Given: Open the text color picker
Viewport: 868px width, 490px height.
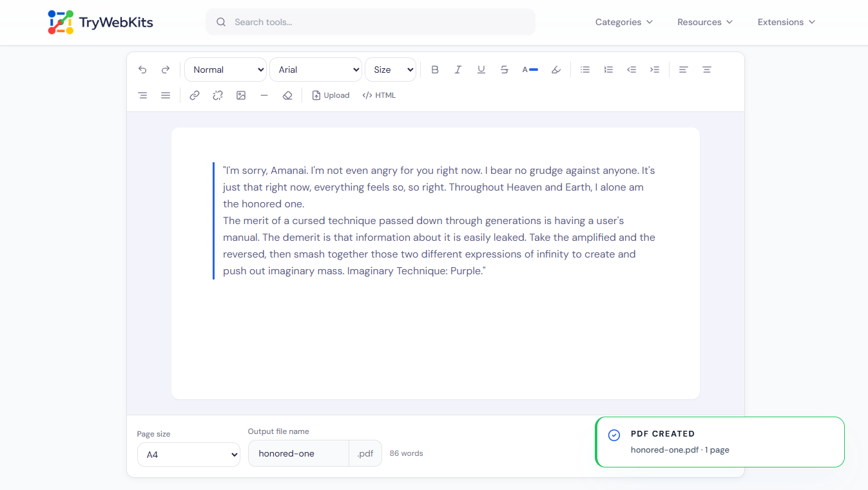Looking at the screenshot, I should pyautogui.click(x=530, y=70).
